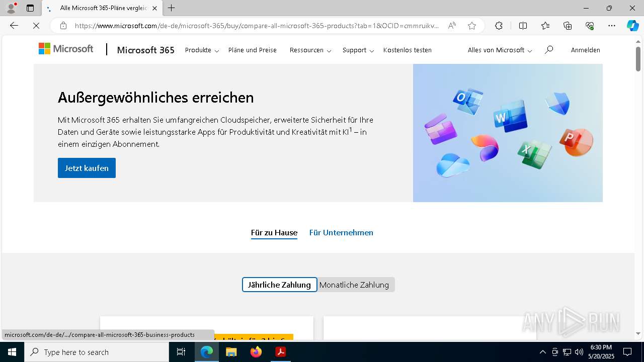Open a new tab with plus icon
The image size is (644, 362).
point(172,8)
